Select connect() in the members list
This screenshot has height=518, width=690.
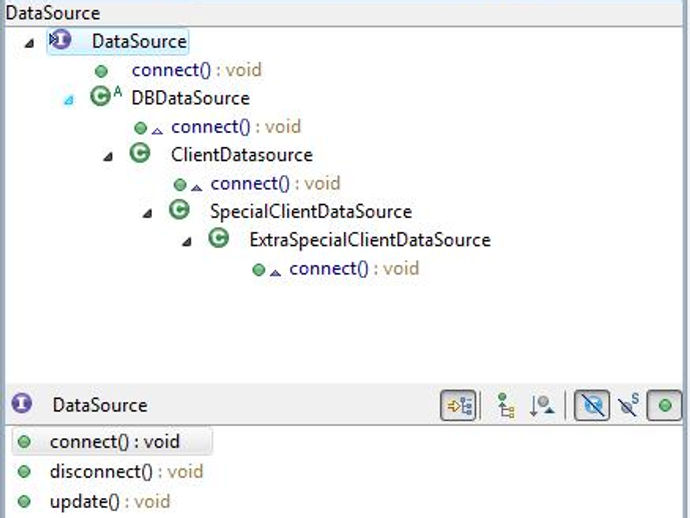pos(112,441)
